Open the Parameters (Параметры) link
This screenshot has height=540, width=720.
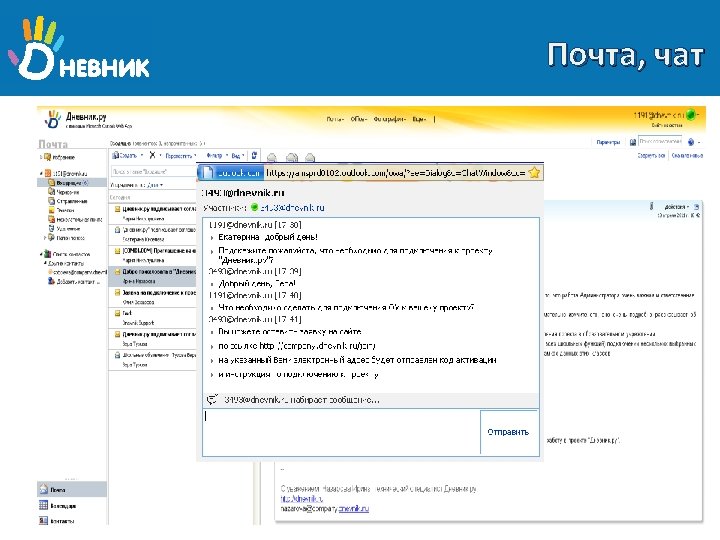click(608, 142)
